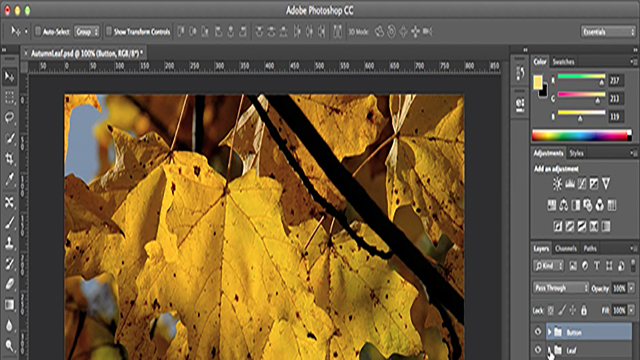Viewport: 640px width, 360px height.
Task: Toggle the layer filtering switch
Action: tap(633, 266)
